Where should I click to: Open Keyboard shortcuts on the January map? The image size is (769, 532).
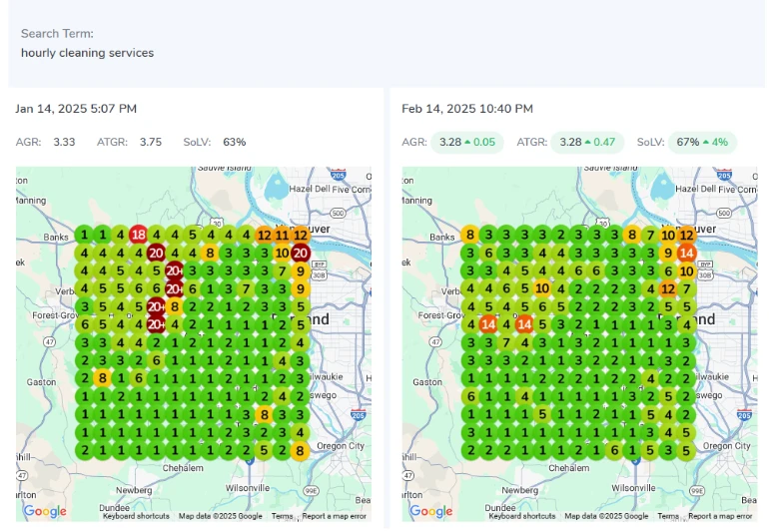pos(136,516)
